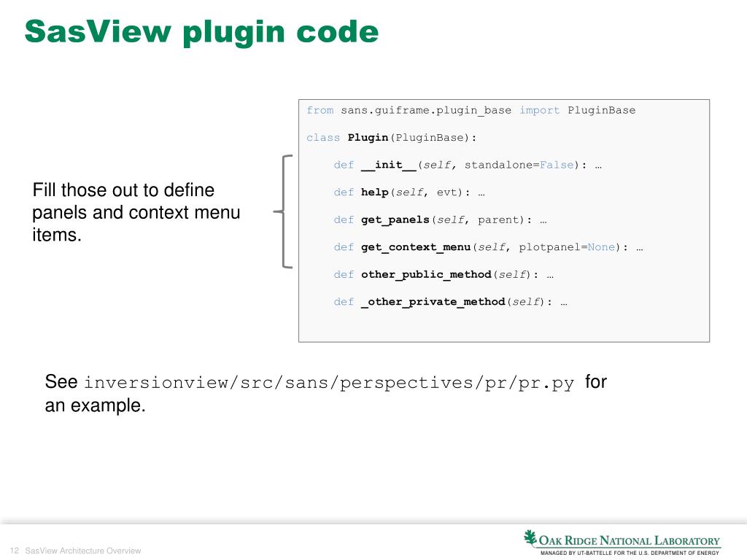Click the import line 'from sans.guiframe.plugin_base import PluginBase'

471,111
